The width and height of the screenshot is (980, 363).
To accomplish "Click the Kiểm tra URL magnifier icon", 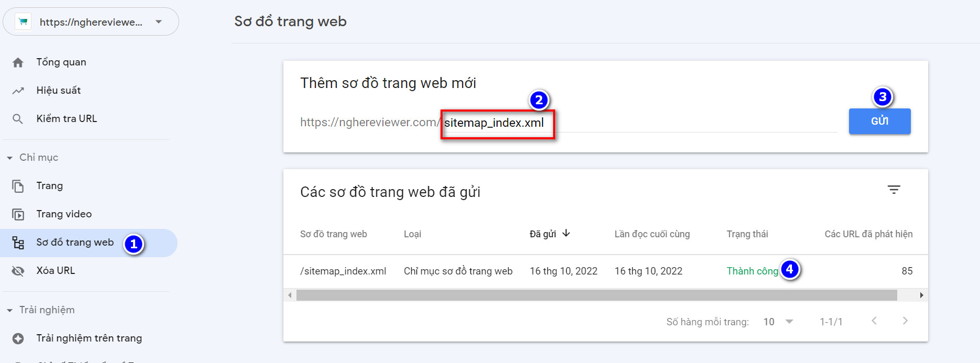I will point(18,119).
